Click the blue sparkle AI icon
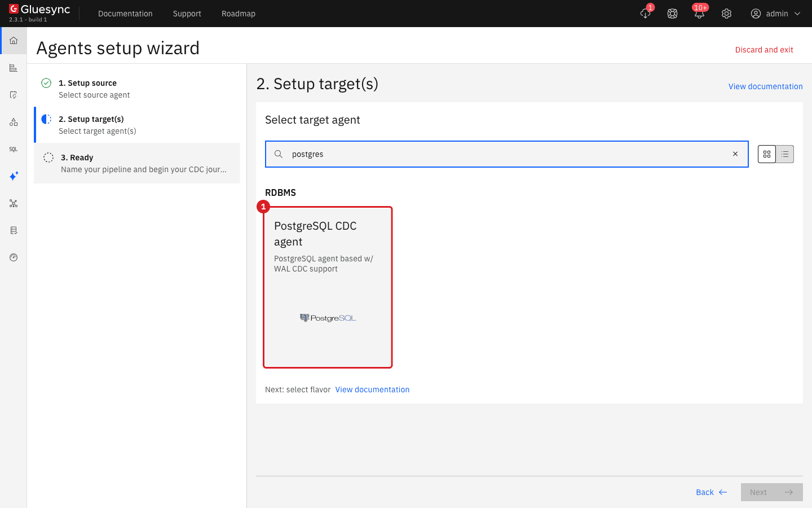Screen dimensions: 812x508 [x=14, y=176]
